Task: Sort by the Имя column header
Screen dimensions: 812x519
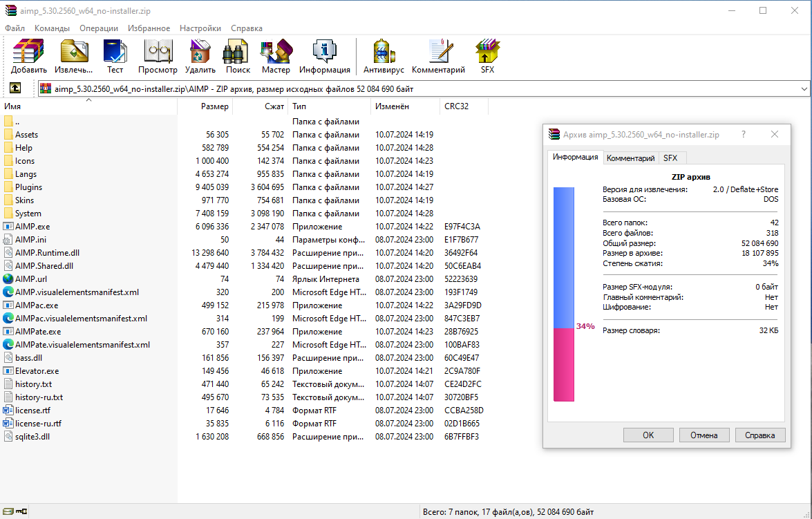Action: pyautogui.click(x=88, y=106)
